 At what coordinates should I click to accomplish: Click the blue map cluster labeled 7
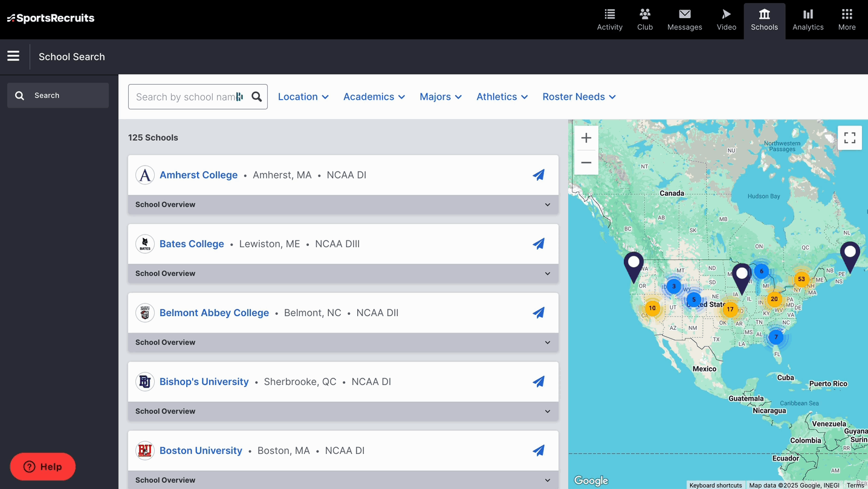point(776,337)
